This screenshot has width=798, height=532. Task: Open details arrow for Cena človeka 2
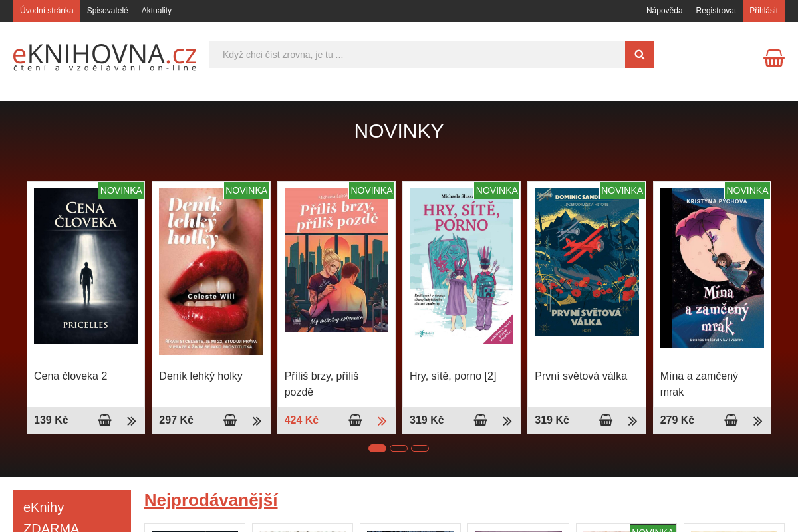(x=132, y=421)
